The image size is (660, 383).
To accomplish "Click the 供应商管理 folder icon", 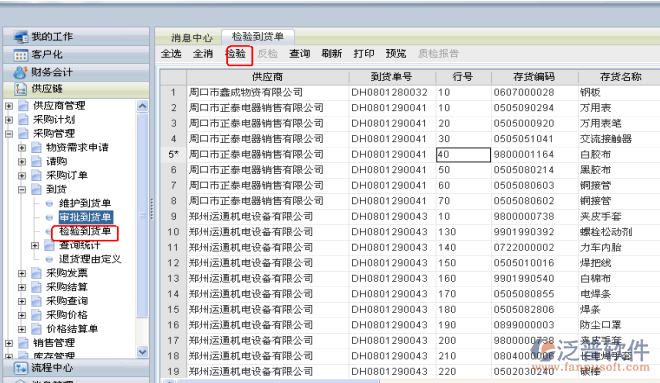I will [x=24, y=106].
